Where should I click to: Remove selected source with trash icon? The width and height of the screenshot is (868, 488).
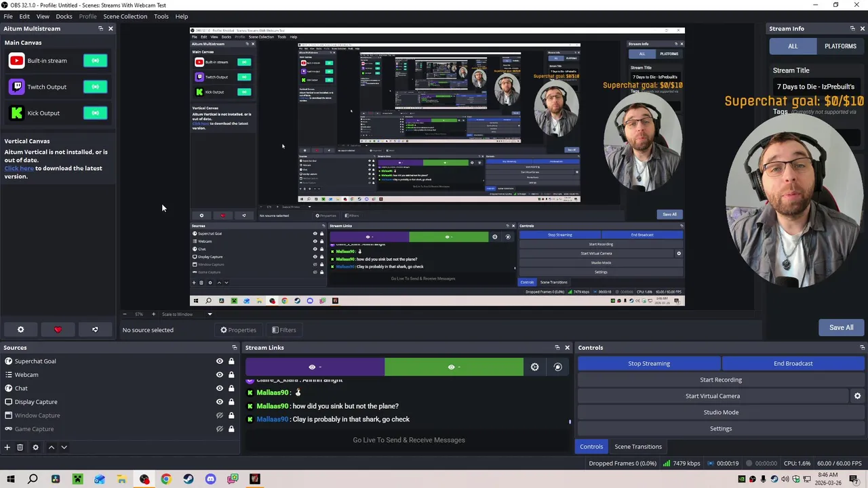click(20, 447)
